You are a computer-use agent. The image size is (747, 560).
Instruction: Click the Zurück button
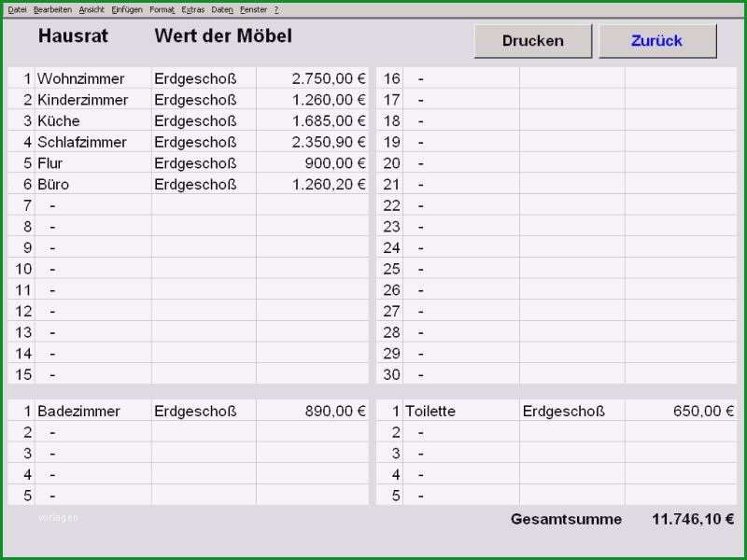point(657,41)
